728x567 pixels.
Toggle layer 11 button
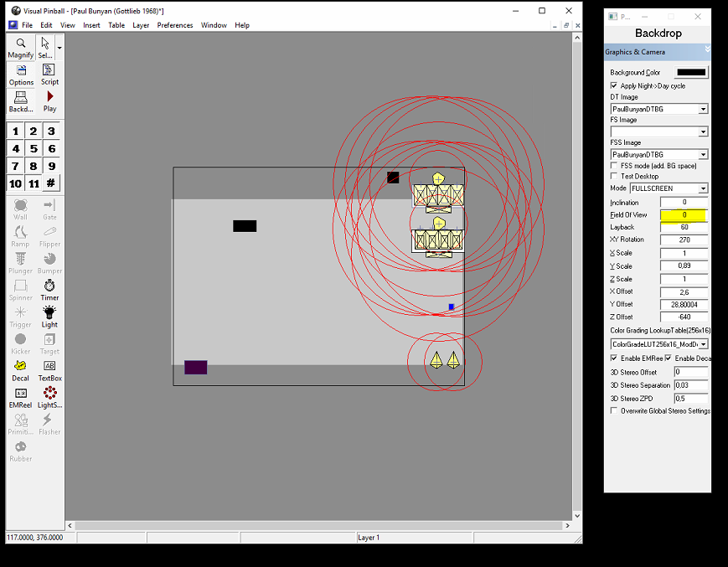coord(34,183)
